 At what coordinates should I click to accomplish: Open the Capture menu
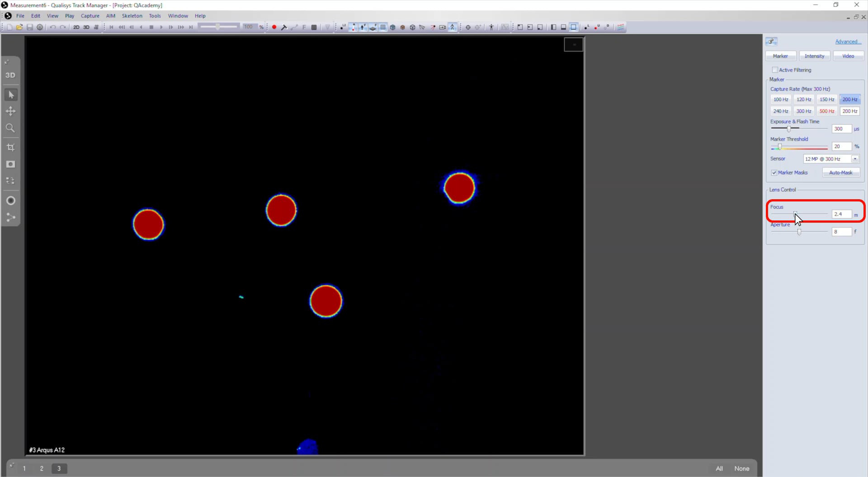tap(90, 16)
